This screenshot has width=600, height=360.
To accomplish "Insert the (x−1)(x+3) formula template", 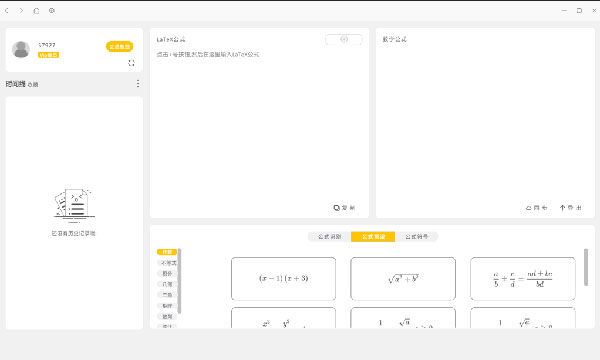I will pyautogui.click(x=284, y=279).
